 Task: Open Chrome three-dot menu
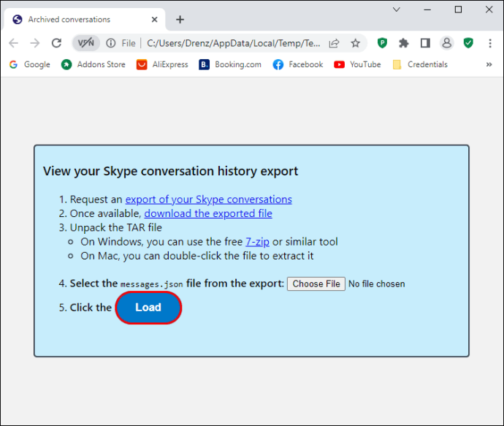coord(490,43)
